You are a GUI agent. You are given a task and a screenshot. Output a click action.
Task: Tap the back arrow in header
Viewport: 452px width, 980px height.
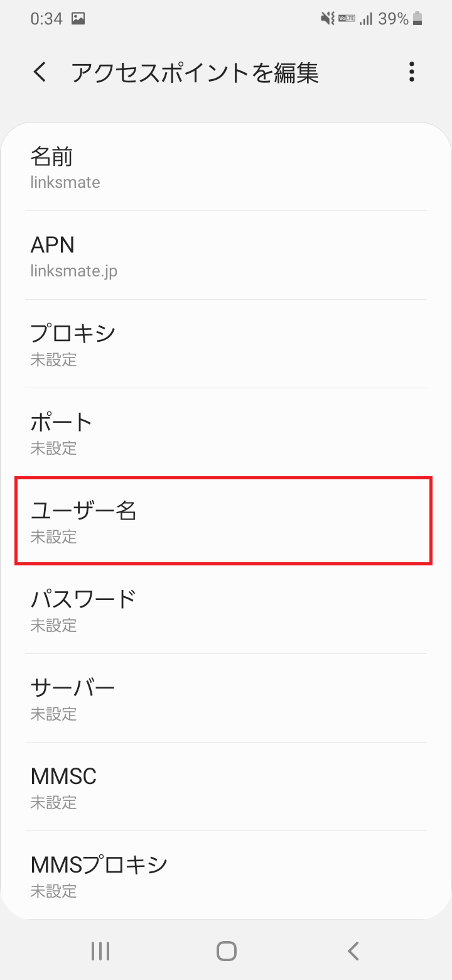click(x=40, y=72)
